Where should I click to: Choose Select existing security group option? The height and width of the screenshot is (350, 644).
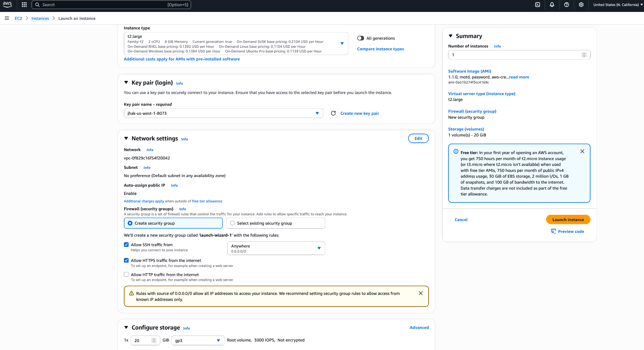point(233,223)
